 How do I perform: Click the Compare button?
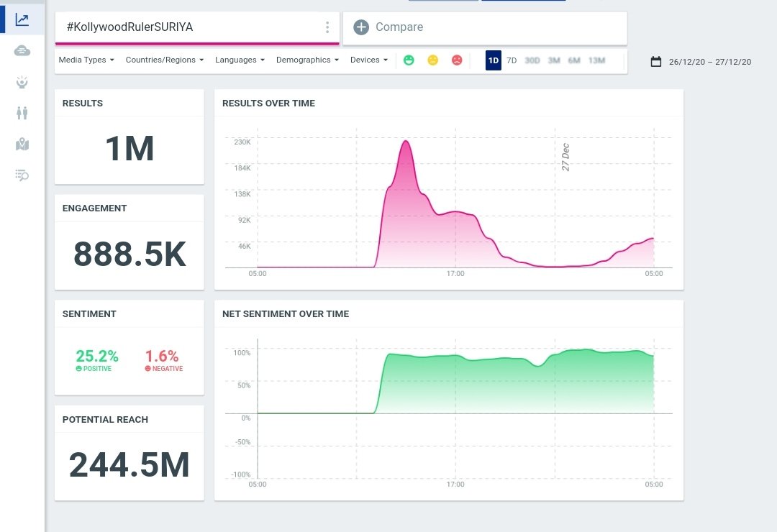(x=485, y=28)
